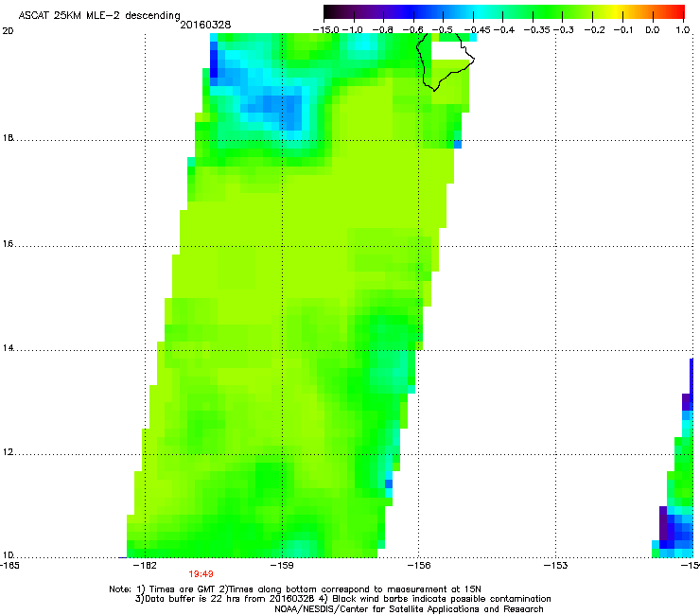Click the longitude axis label '-165'

click(x=9, y=566)
